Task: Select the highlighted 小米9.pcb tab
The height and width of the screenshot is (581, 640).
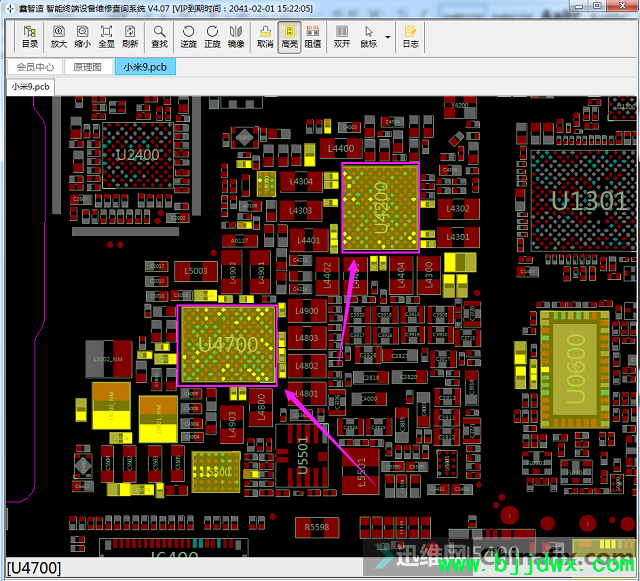Action: 145,67
